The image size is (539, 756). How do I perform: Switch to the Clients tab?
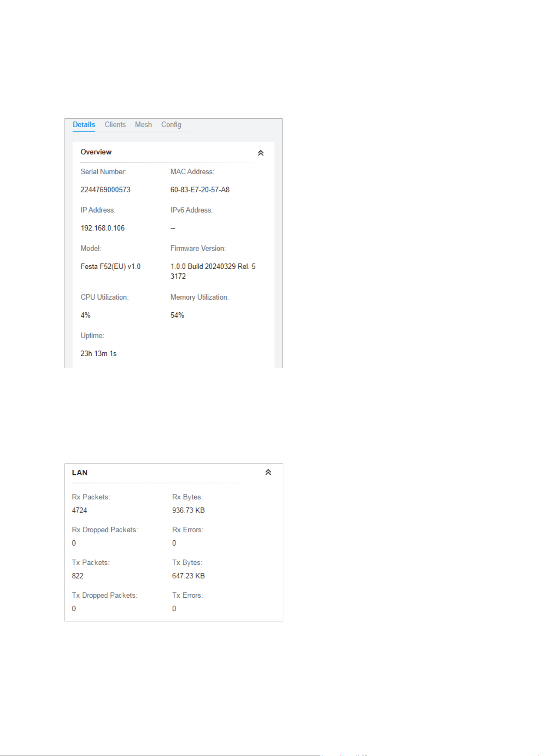click(115, 125)
